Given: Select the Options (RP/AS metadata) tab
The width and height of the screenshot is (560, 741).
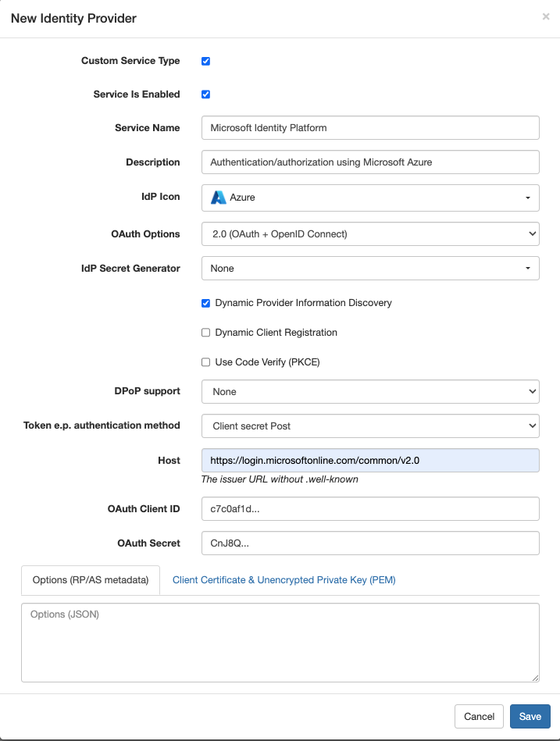Looking at the screenshot, I should [91, 580].
